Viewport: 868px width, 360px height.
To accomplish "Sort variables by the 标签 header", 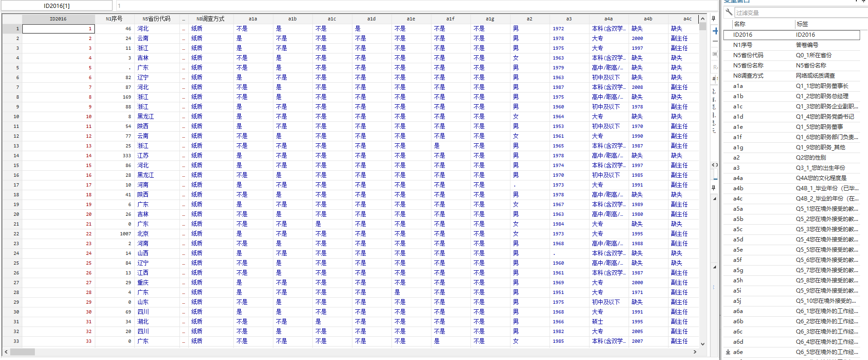I will coord(828,24).
